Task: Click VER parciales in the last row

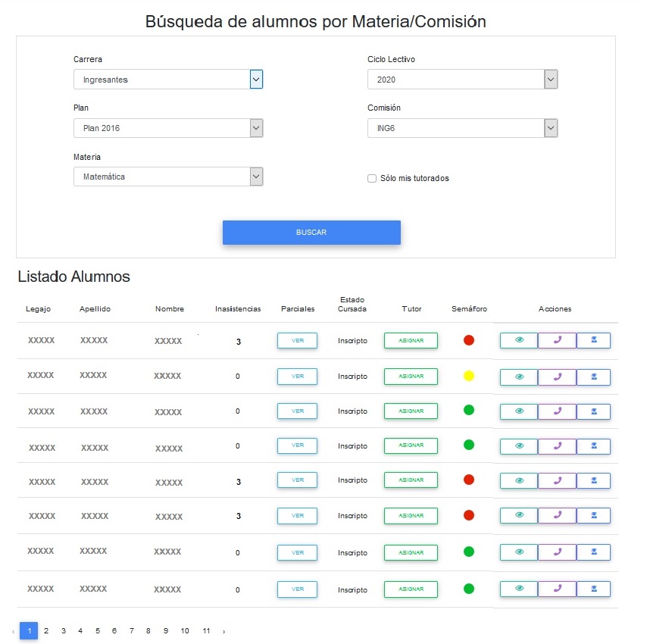Action: pyautogui.click(x=297, y=589)
